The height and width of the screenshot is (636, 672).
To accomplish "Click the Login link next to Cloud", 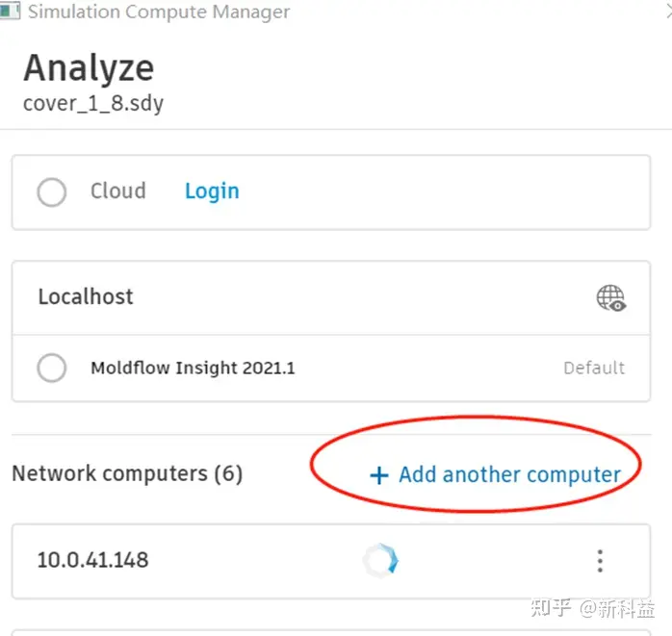I will (x=212, y=191).
